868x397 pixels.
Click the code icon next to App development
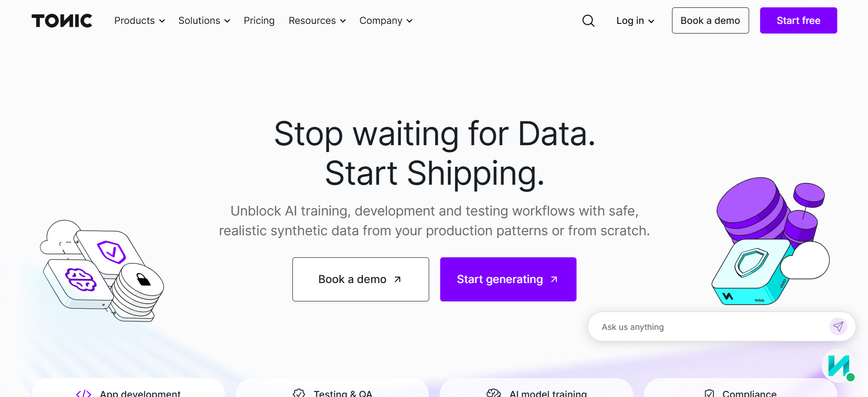pyautogui.click(x=84, y=393)
